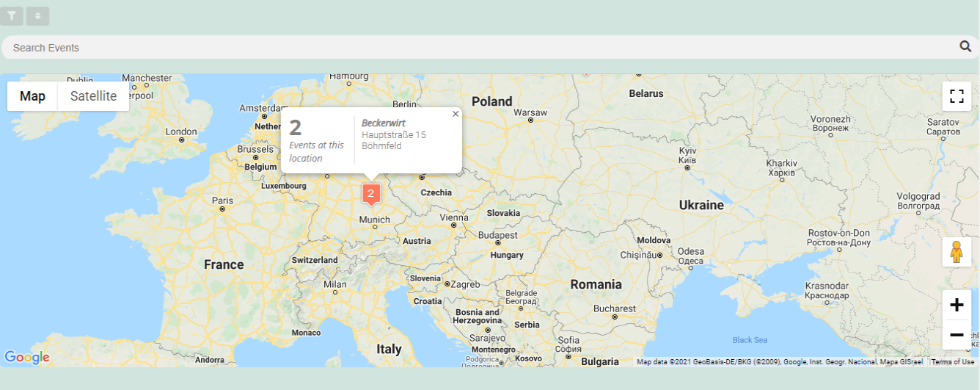Click the Böhmfeld town text
Viewport: 980px width, 390px height.
pos(381,145)
